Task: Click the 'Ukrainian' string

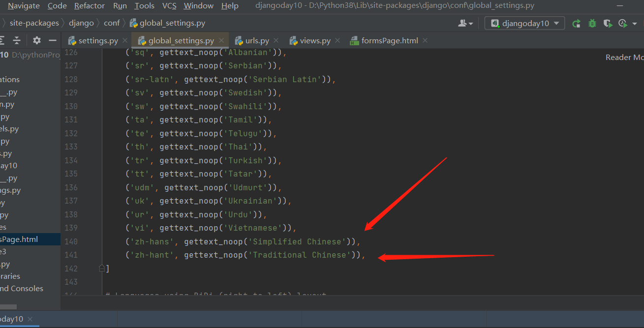Action: click(250, 201)
